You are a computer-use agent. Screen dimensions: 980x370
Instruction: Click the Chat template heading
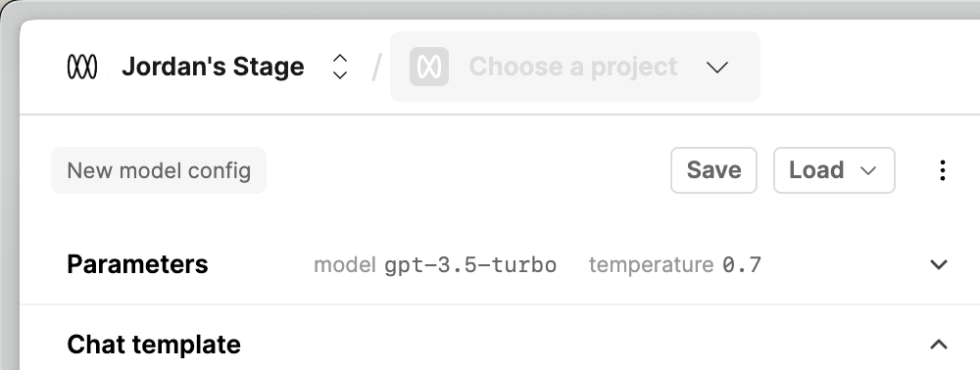(154, 345)
